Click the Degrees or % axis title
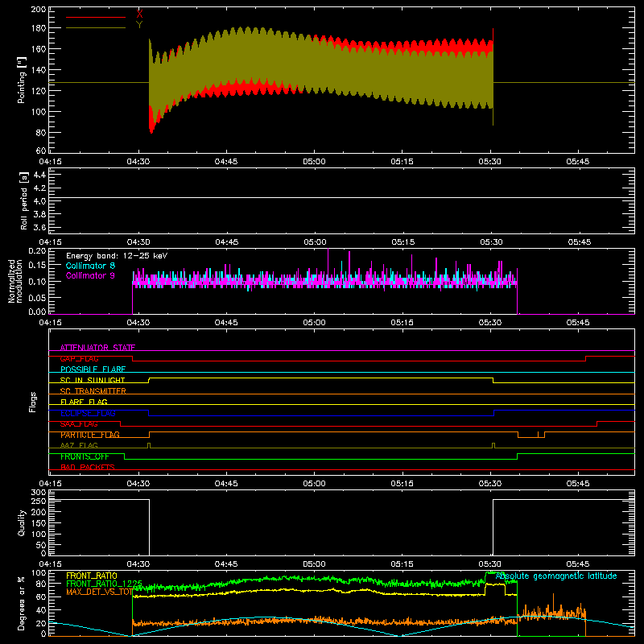The height and width of the screenshot is (644, 644). (22, 603)
